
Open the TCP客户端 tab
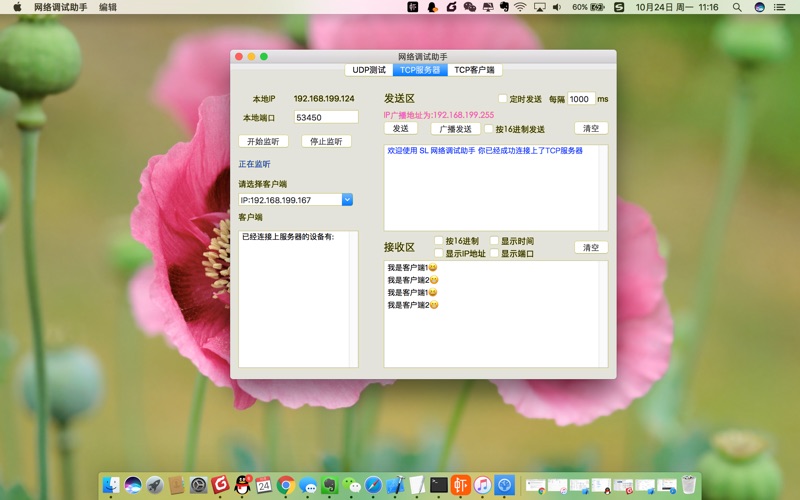coord(474,70)
